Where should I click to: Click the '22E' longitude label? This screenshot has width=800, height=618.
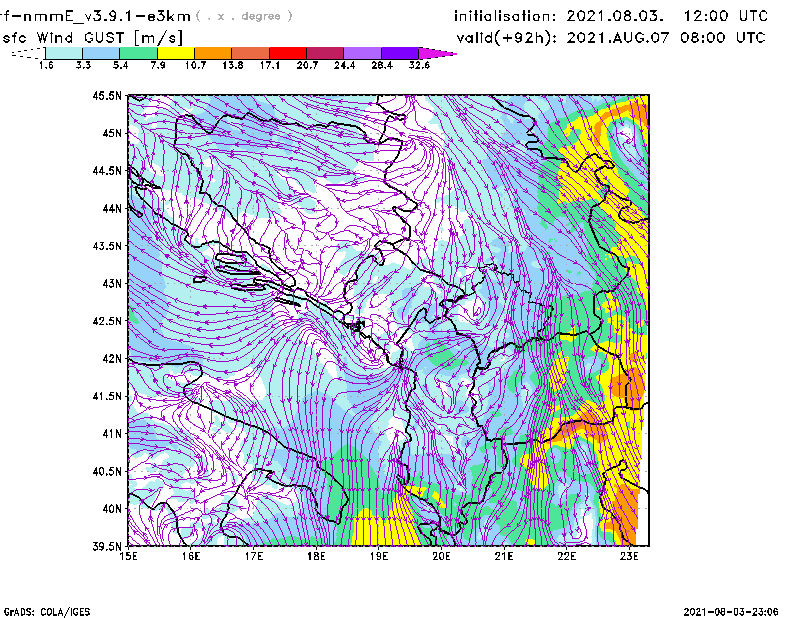(x=566, y=556)
